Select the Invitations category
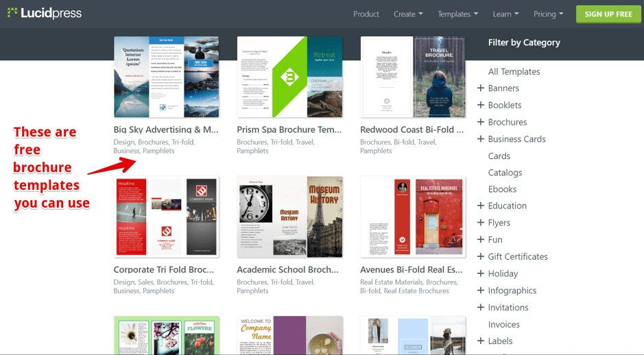644x355 pixels. 508,308
